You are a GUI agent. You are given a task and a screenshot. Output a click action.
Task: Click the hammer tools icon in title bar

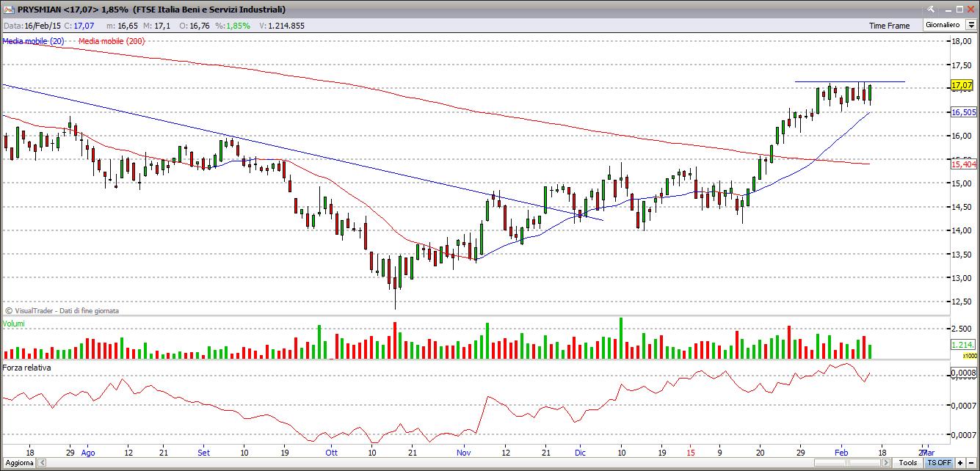pyautogui.click(x=932, y=10)
